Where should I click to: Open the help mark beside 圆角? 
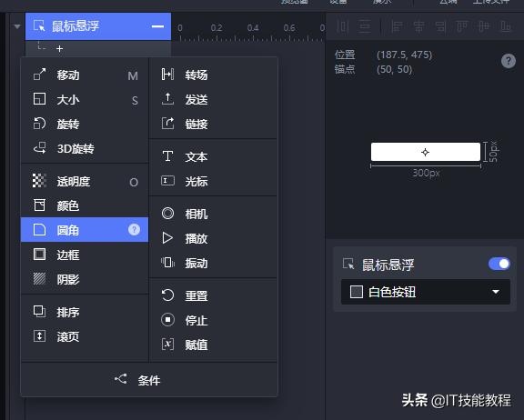point(134,230)
